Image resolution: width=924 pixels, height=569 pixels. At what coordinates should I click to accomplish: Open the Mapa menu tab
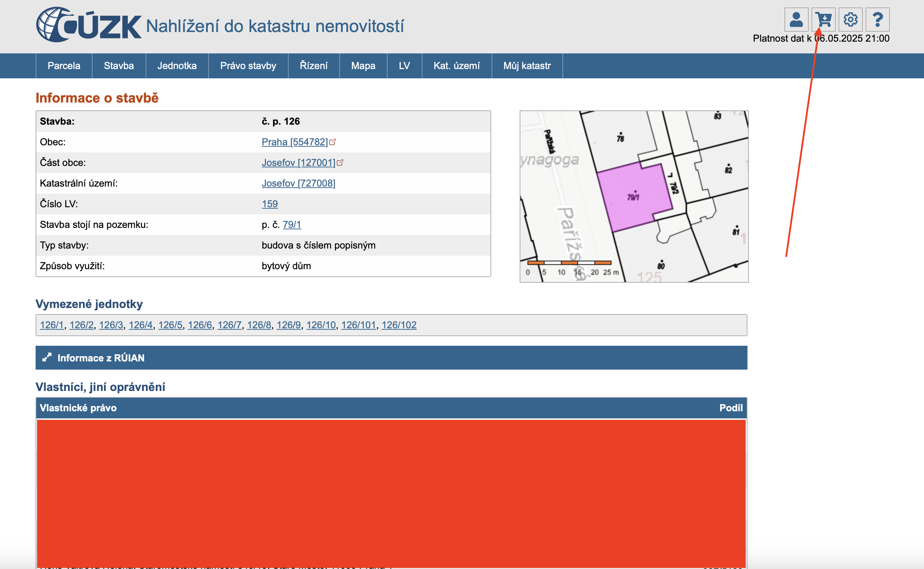(363, 66)
